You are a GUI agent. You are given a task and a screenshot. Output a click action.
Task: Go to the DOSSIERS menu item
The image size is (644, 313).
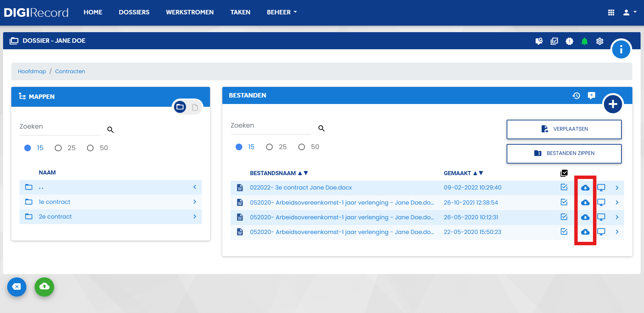tap(134, 12)
